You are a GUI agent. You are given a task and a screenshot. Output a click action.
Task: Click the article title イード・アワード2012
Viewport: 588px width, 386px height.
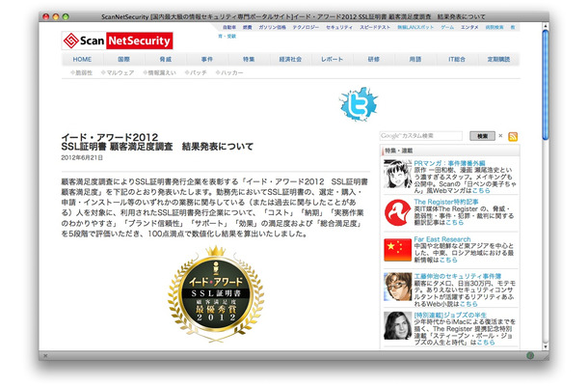tap(110, 137)
